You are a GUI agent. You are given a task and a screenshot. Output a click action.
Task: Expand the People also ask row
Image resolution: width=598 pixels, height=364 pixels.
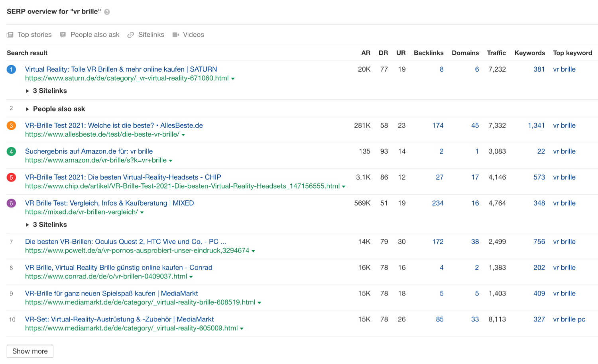pos(55,109)
